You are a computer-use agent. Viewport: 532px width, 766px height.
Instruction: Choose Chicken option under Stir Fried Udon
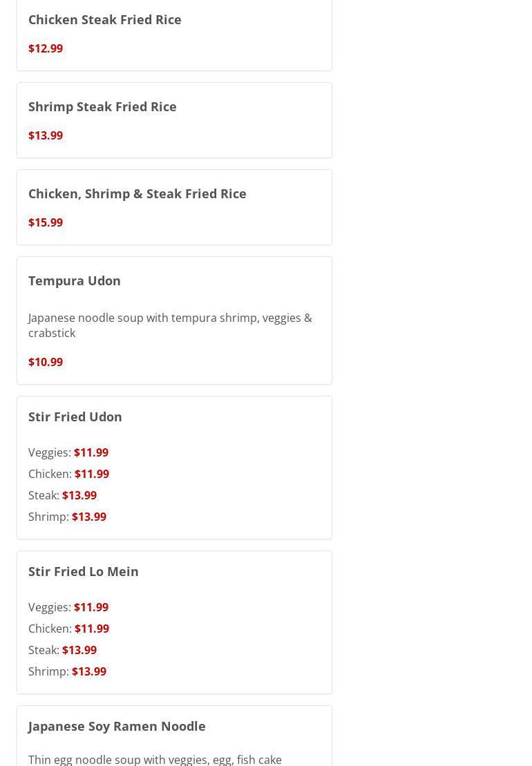tap(69, 474)
